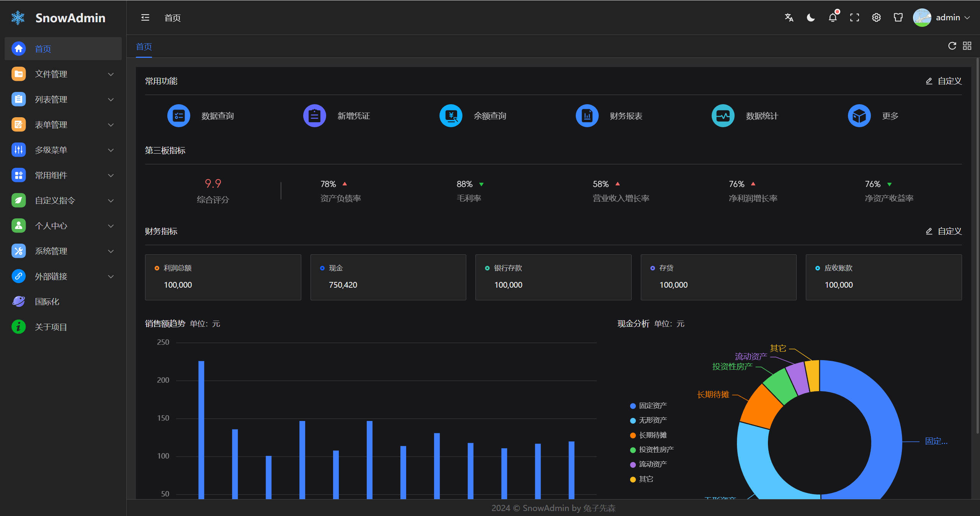Open system settings gear icon
The height and width of the screenshot is (516, 980).
(x=876, y=18)
